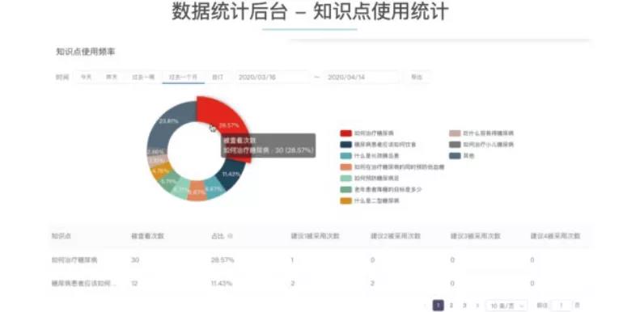
Task: Open the end date picker 2020/04/14
Action: pyautogui.click(x=362, y=77)
